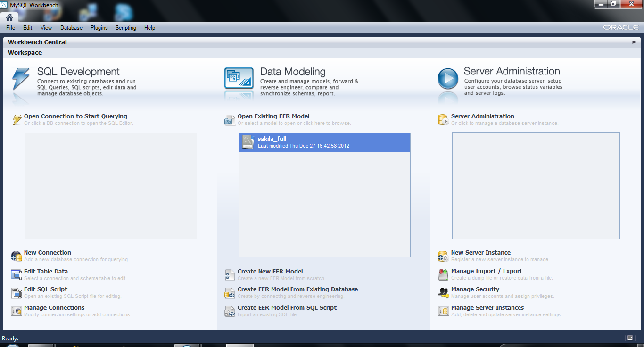The width and height of the screenshot is (644, 347).
Task: Click the Edit Table Data icon
Action: 17,274
